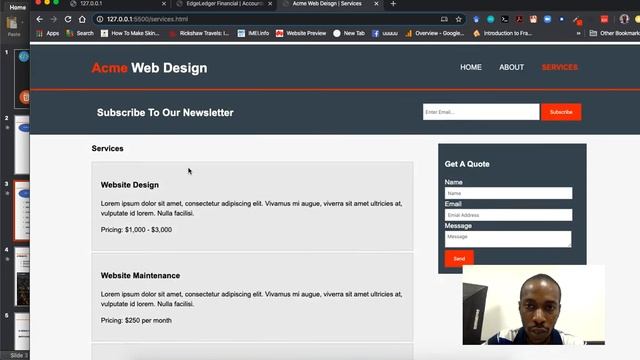Click 'Pricing: $250 per month' text
The image size is (640, 360).
(x=136, y=320)
